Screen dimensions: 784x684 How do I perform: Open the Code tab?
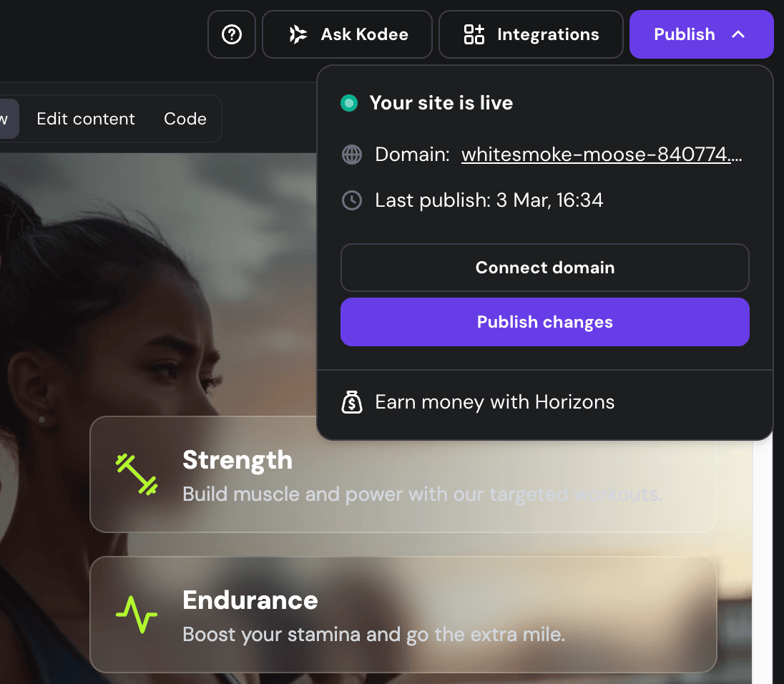click(x=185, y=118)
